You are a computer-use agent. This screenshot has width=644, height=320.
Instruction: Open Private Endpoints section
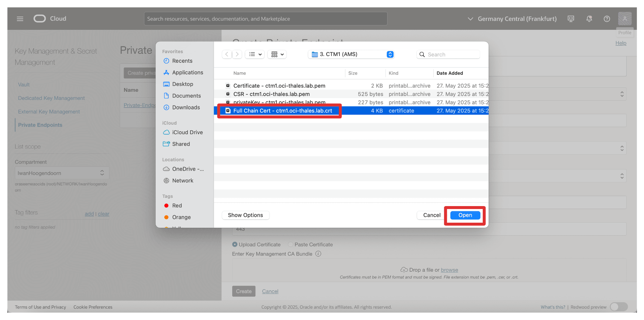pyautogui.click(x=40, y=125)
